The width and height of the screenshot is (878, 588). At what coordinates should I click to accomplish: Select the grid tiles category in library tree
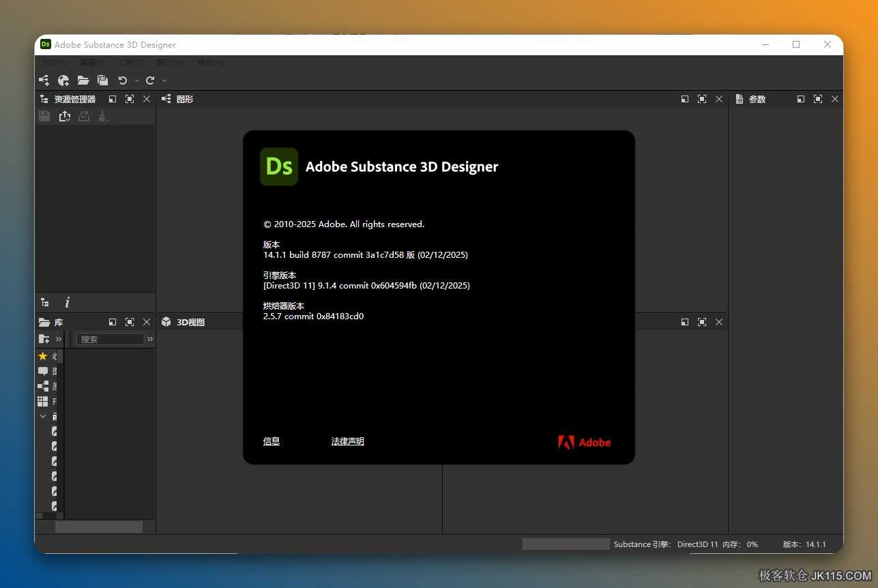click(x=43, y=401)
